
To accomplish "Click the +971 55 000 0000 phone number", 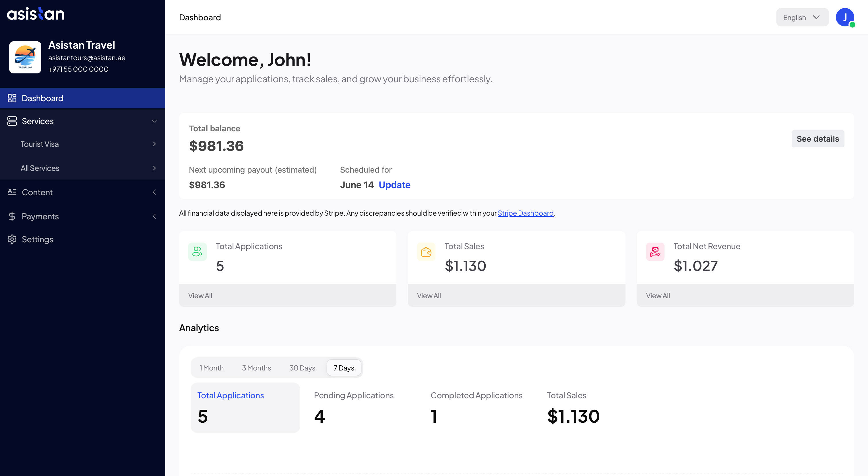I will (x=78, y=69).
